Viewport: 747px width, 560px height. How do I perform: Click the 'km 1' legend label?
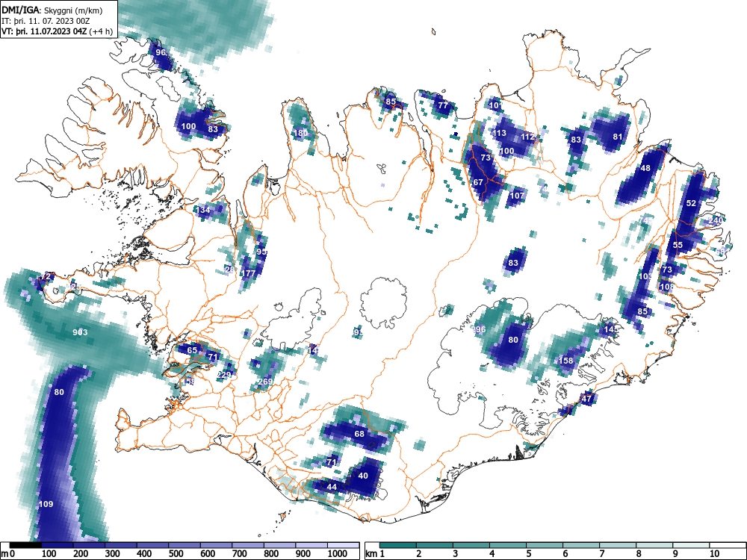(x=375, y=554)
